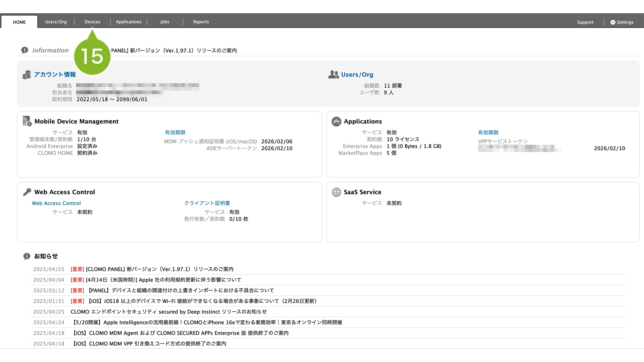Open the 2025/04/25 CLOMO PANEL Ver.1.97.1 news item
The image size is (644, 362).
click(159, 269)
